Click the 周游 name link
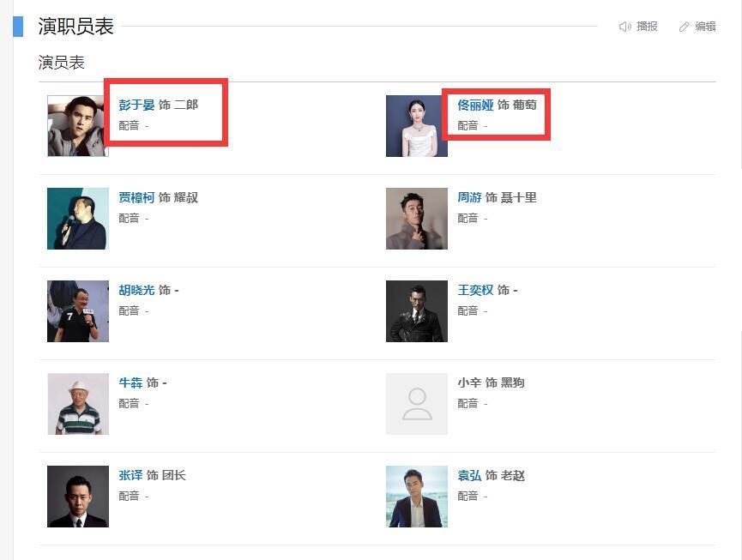The width and height of the screenshot is (742, 560). (469, 197)
